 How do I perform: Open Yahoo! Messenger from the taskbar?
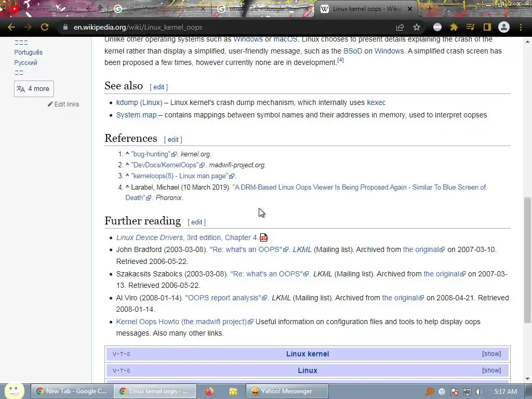tap(287, 391)
